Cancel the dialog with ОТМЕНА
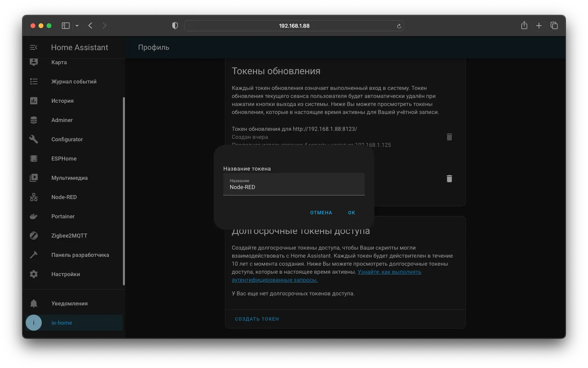The height and width of the screenshot is (368, 588). [321, 213]
